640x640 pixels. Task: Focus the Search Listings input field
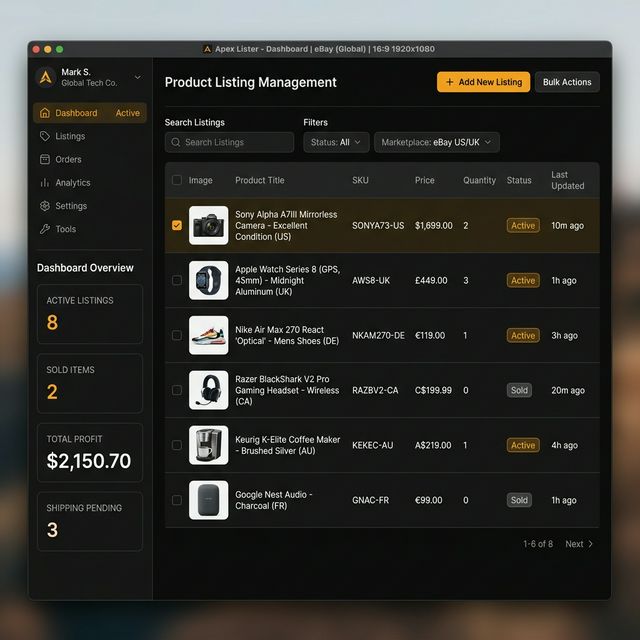point(229,142)
